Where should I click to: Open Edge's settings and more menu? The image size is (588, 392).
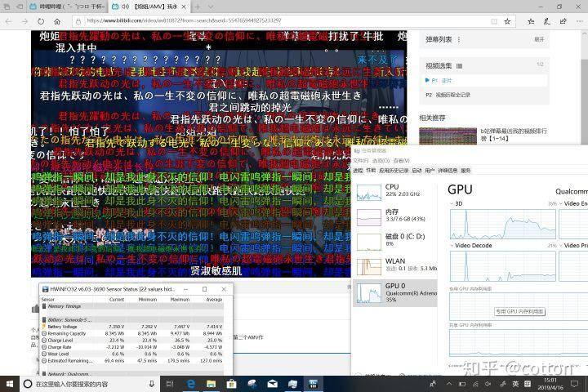[x=579, y=21]
